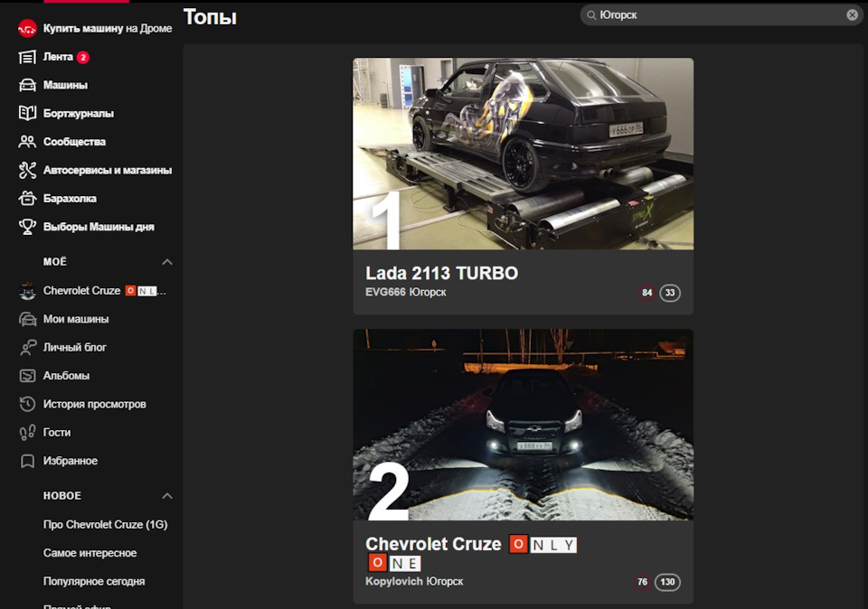Open the Chevrolet Cruze ONLY ONE title

pyautogui.click(x=471, y=553)
